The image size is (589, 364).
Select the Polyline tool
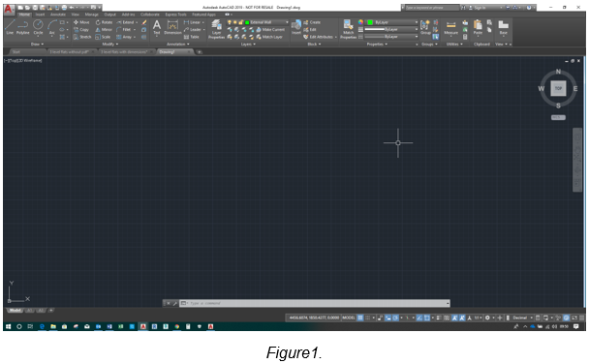[23, 27]
